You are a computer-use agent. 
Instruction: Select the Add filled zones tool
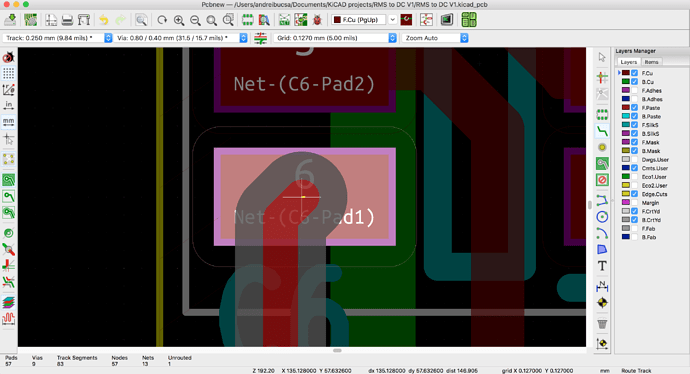602,164
